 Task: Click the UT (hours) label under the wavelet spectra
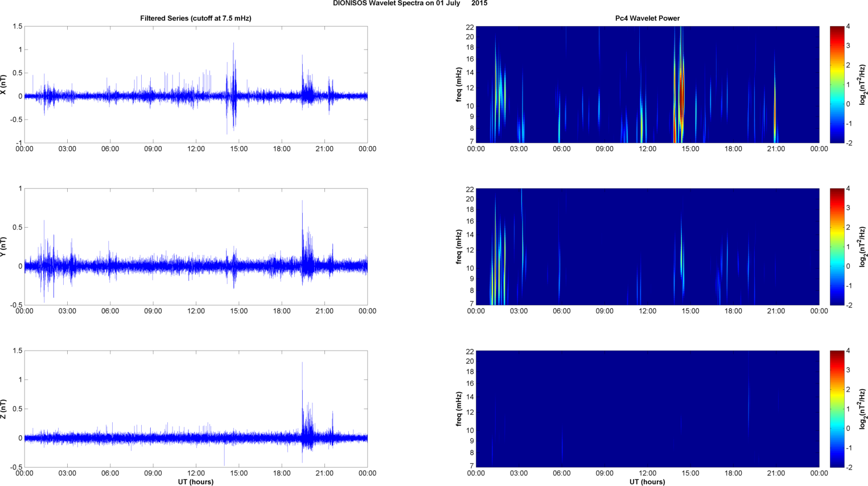click(x=647, y=482)
